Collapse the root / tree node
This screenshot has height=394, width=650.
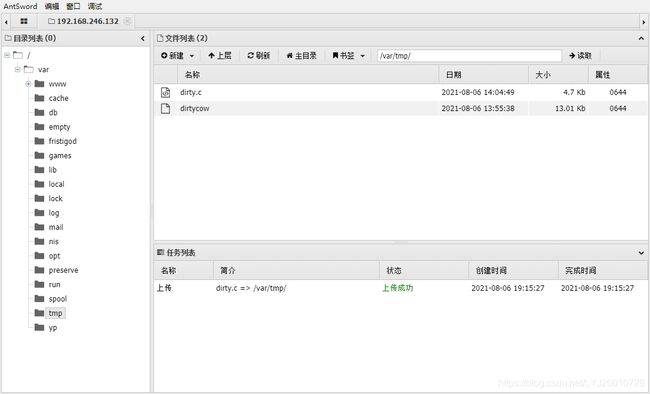[x=7, y=55]
